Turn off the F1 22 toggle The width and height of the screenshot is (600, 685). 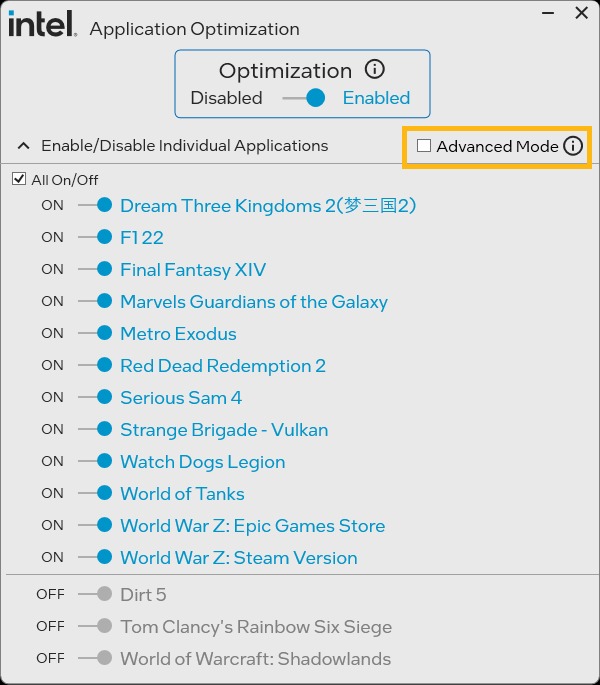click(x=95, y=237)
